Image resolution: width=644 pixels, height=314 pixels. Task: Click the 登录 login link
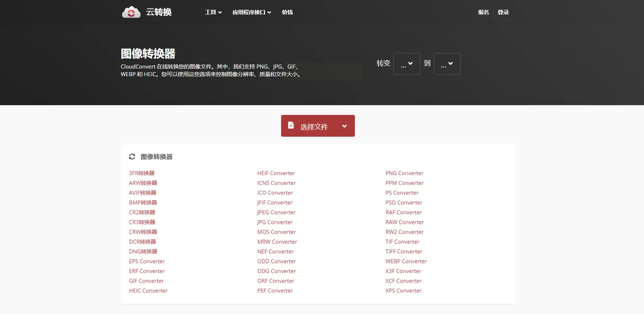[x=503, y=13]
